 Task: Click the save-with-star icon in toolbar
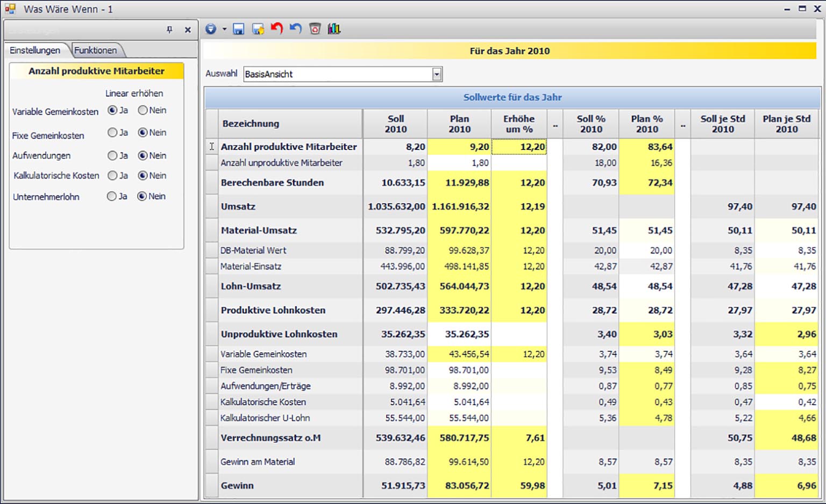click(258, 29)
